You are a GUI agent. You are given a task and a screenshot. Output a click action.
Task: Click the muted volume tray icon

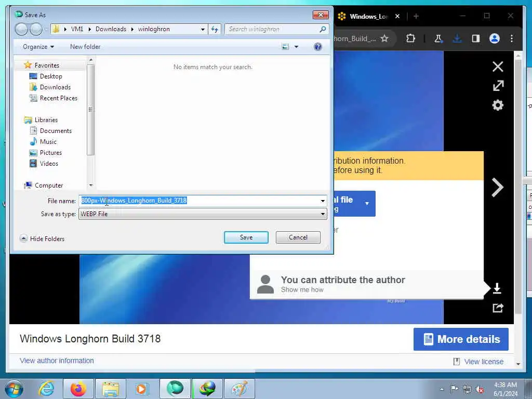click(480, 390)
